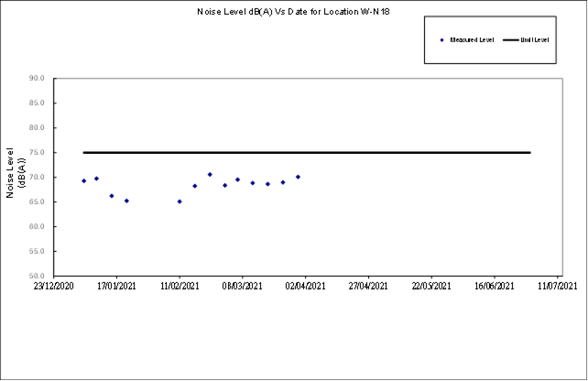Select the Noise Level (dB(A)) axis title
Viewport: 588px width, 381px height.
click(x=16, y=173)
